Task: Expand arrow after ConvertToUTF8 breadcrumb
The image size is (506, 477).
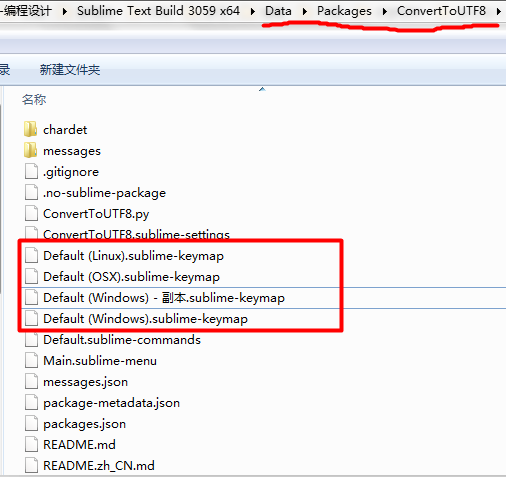Action: [498, 11]
